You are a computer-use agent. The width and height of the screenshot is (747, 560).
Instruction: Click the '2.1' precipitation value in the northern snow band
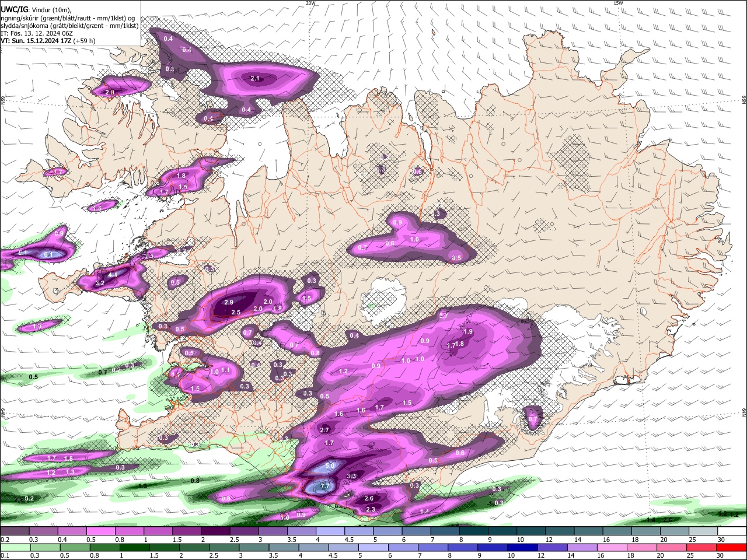point(255,78)
